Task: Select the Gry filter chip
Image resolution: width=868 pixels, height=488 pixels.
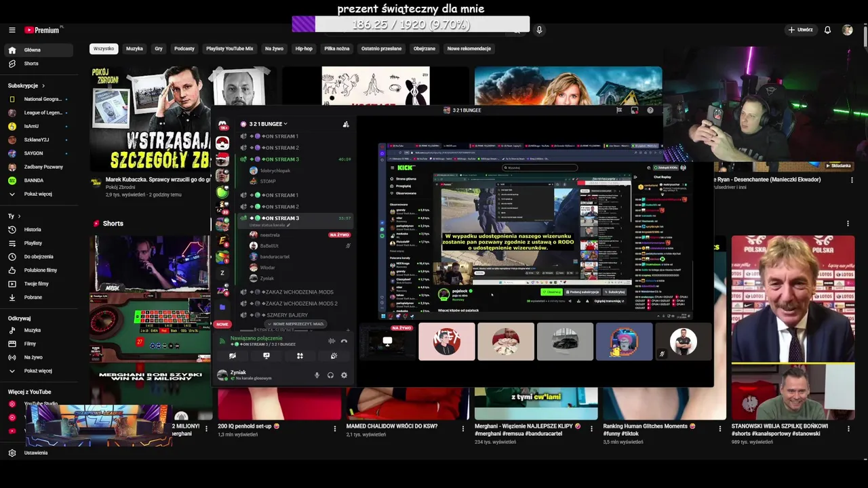Action: point(159,49)
